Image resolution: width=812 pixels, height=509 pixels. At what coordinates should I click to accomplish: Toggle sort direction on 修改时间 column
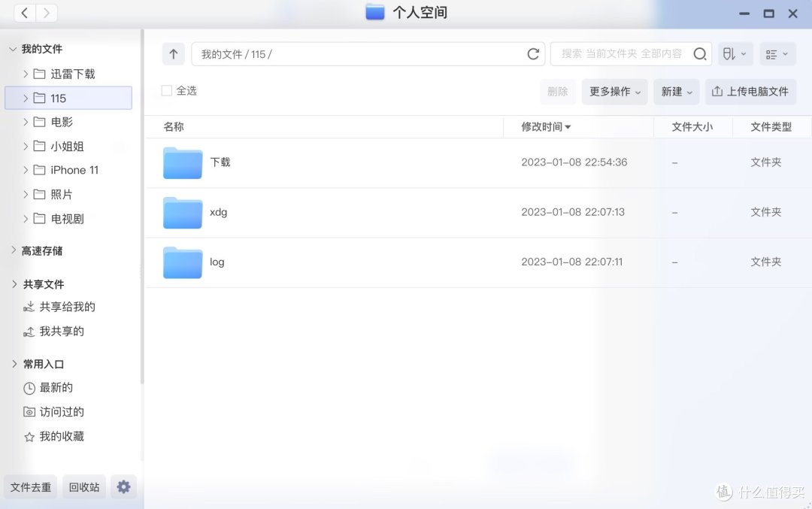point(544,126)
